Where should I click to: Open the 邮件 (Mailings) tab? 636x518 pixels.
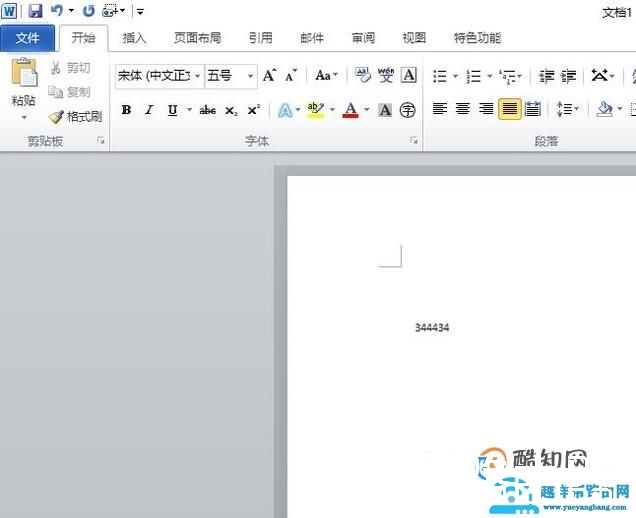click(x=312, y=38)
